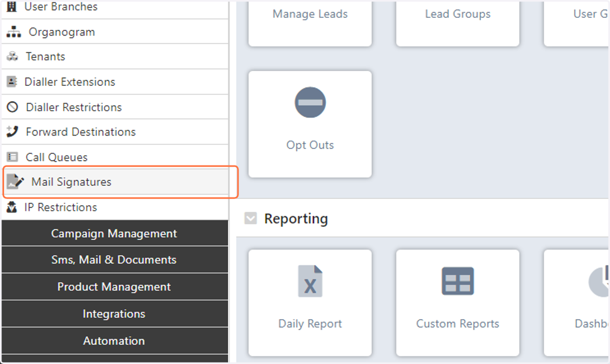Click the Dialler Restrictions prohibited icon
This screenshot has width=610, height=364.
(12, 107)
